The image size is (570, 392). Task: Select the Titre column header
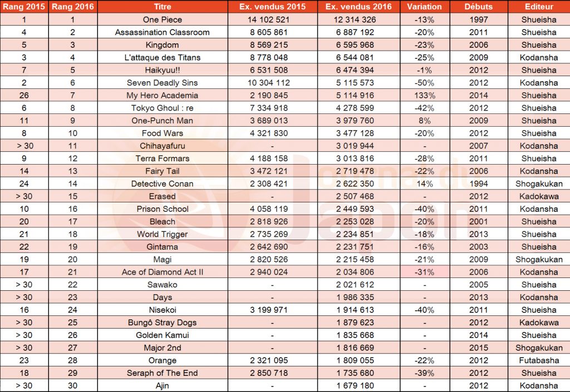click(162, 7)
